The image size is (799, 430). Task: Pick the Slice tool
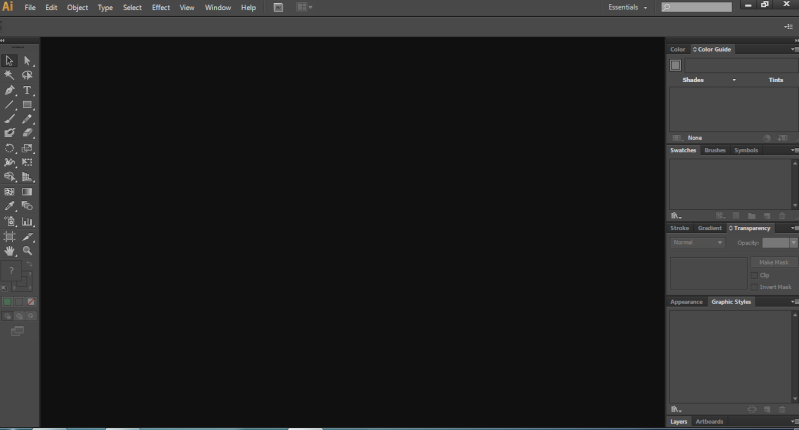coord(27,236)
